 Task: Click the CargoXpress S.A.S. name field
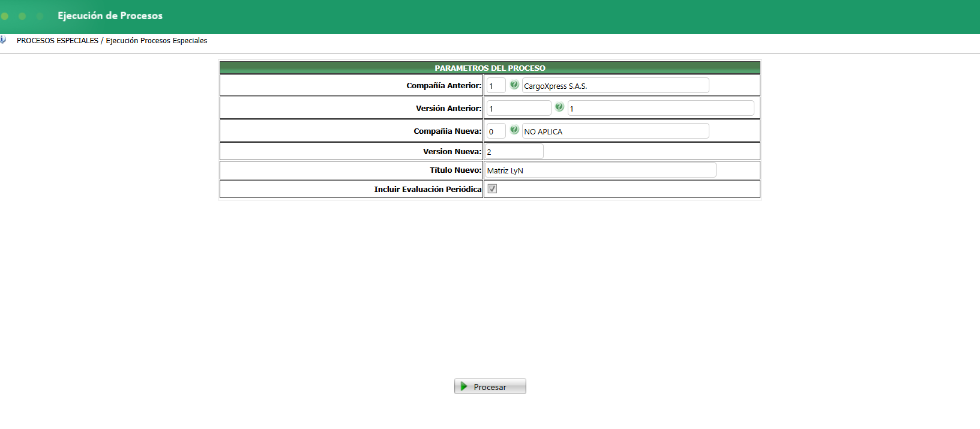click(x=615, y=86)
